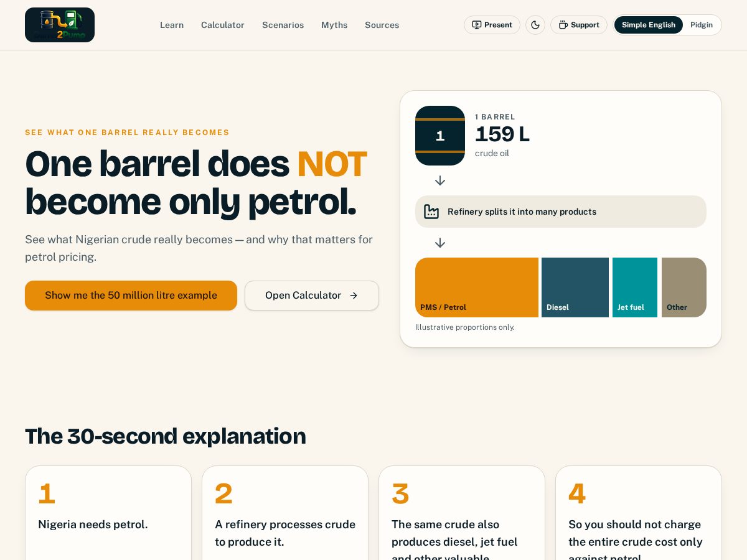The height and width of the screenshot is (560, 747).
Task: Click 'Refinery splits it into many products' row
Action: 561,212
